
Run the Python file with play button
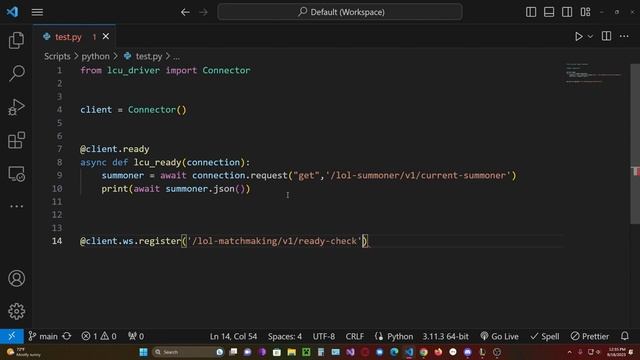click(578, 36)
